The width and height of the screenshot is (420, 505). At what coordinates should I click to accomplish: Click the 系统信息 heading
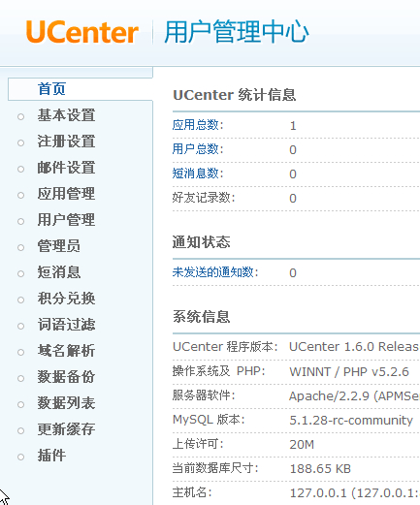(202, 317)
